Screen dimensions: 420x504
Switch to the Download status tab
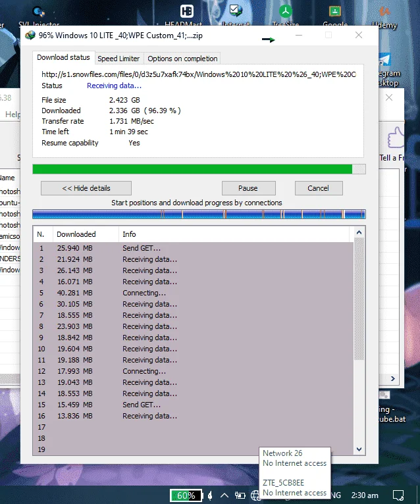tap(63, 57)
